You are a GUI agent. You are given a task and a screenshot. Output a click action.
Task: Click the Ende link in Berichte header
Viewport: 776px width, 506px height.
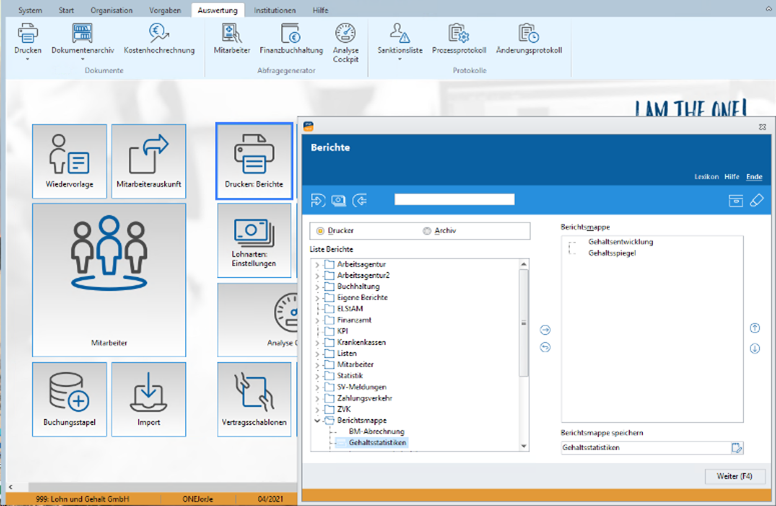click(x=754, y=177)
